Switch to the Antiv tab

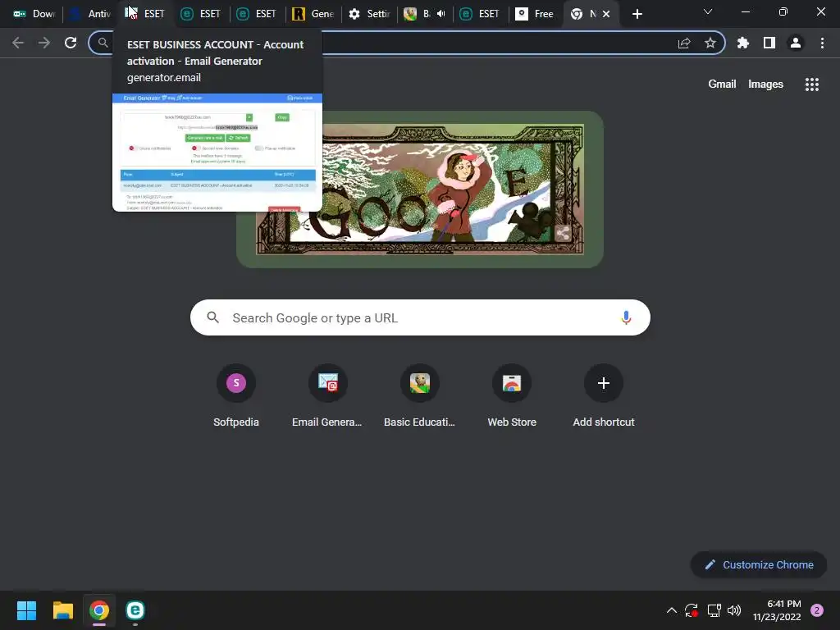tap(90, 14)
